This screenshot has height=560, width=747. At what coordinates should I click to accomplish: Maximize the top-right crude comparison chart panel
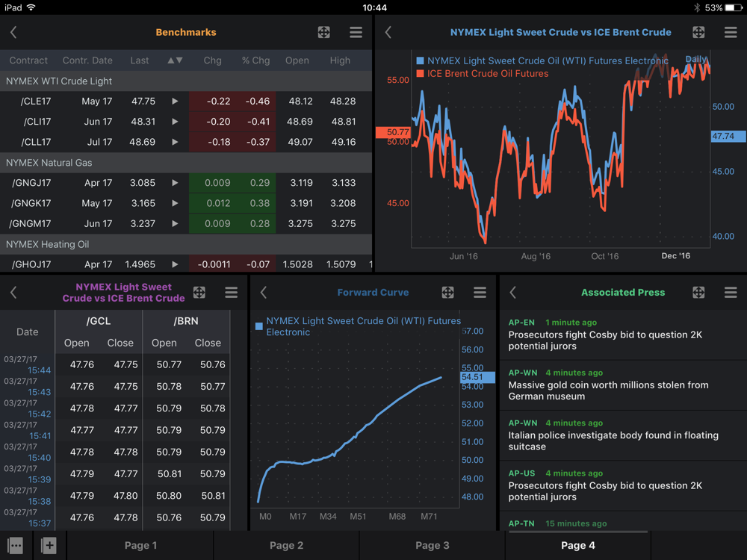698,32
